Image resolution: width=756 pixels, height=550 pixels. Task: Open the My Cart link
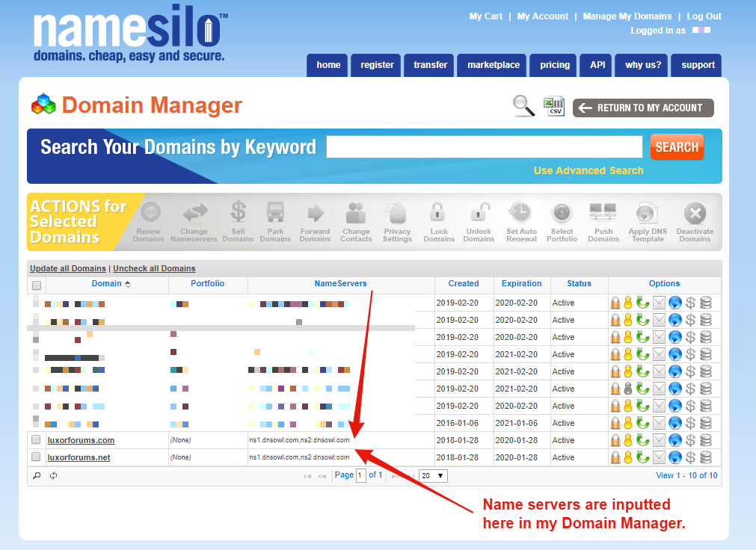(485, 16)
